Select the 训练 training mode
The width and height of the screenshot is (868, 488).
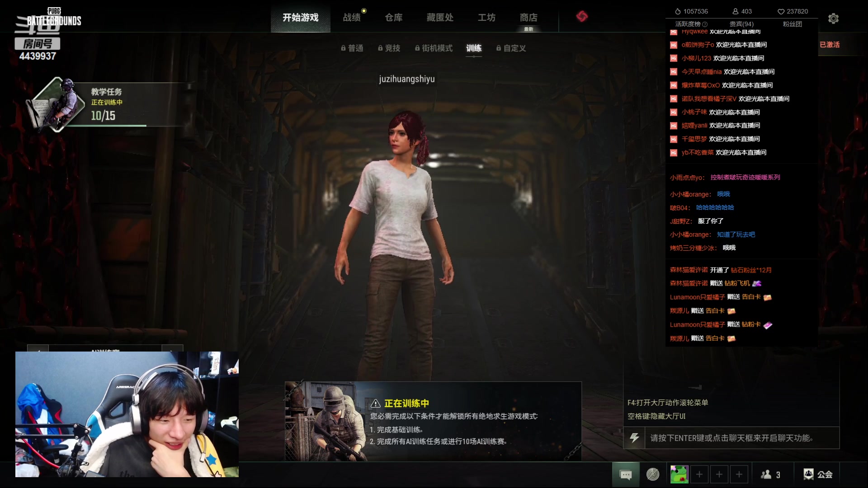[474, 48]
